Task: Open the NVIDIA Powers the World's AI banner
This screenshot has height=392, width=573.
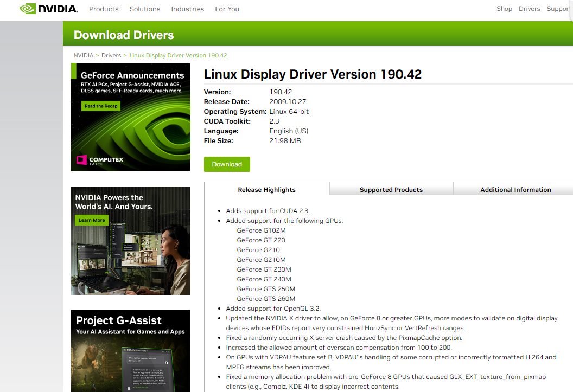Action: [131, 241]
